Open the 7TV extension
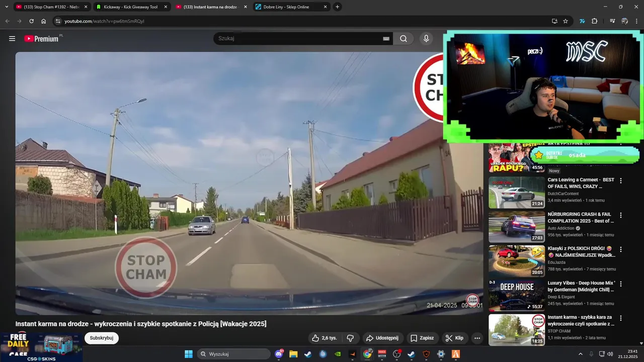 pos(582,21)
